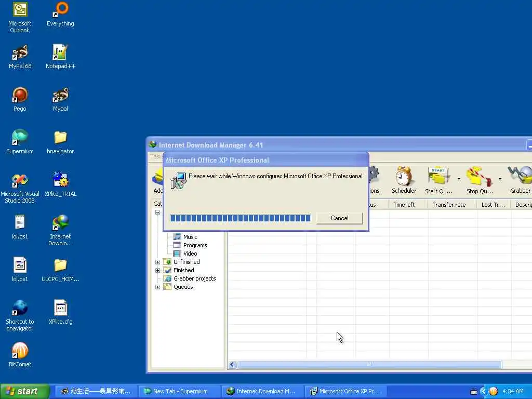This screenshot has height=399, width=532.
Task: Open Microsoft Outlook desktop icon
Action: [20, 18]
